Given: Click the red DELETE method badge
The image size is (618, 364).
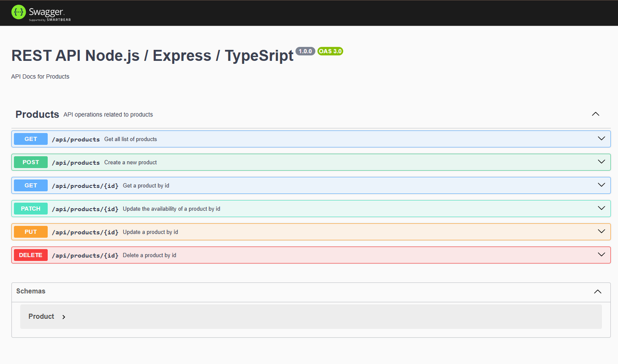Looking at the screenshot, I should click(30, 255).
